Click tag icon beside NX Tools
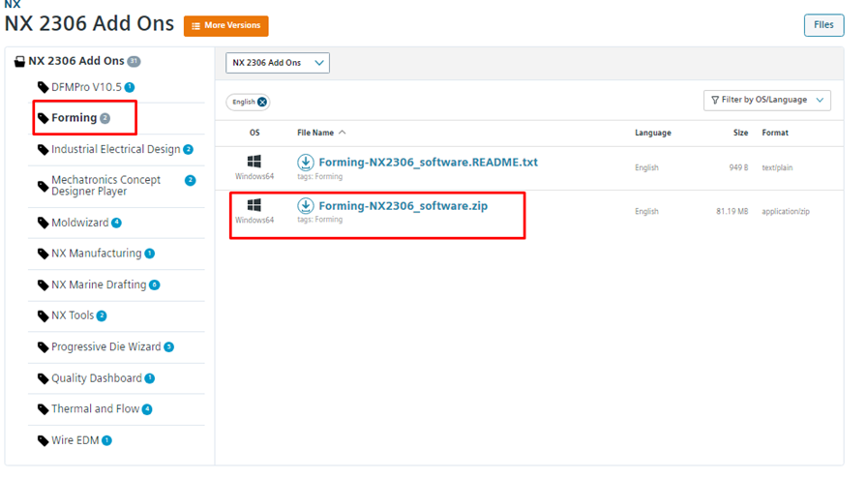The width and height of the screenshot is (868, 479). pyautogui.click(x=44, y=316)
